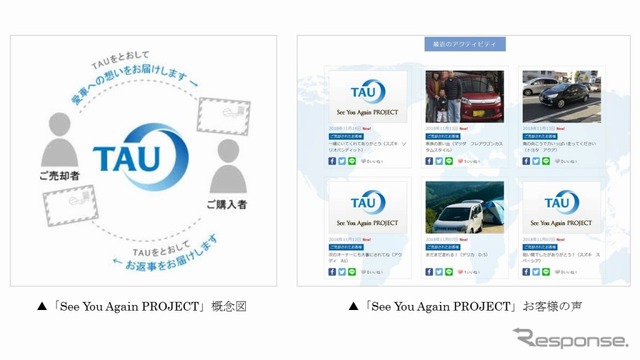
Task: Share the Mazda Flair Wagon post on Facebook
Action: click(x=429, y=161)
